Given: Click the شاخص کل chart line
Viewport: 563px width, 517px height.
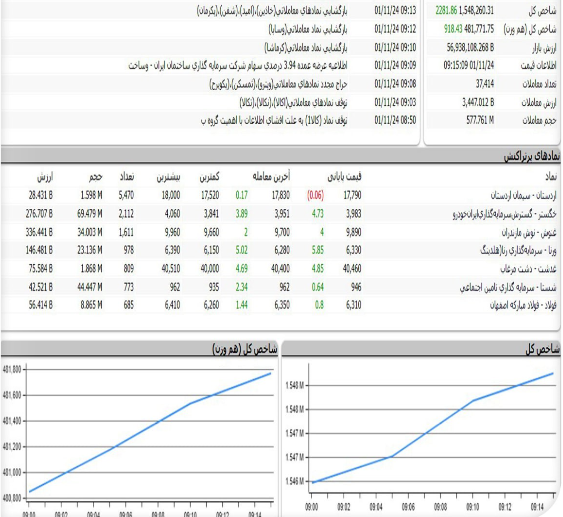Looking at the screenshot, I should tap(433, 427).
